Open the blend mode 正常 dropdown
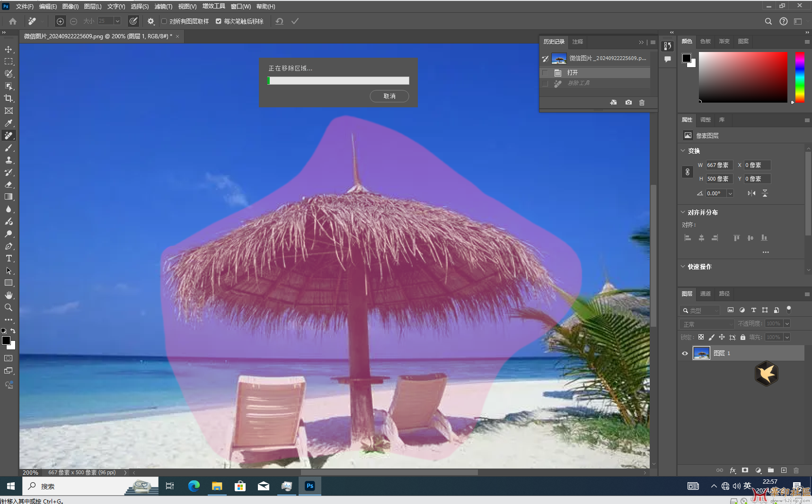Screen dimensions: 812x504 pyautogui.click(x=707, y=324)
